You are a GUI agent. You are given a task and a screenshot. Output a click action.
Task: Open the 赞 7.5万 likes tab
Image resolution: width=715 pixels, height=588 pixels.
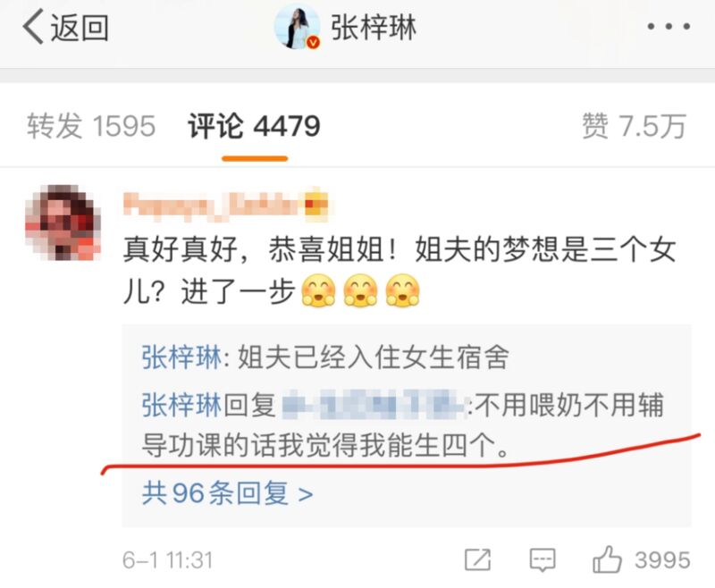pos(635,126)
